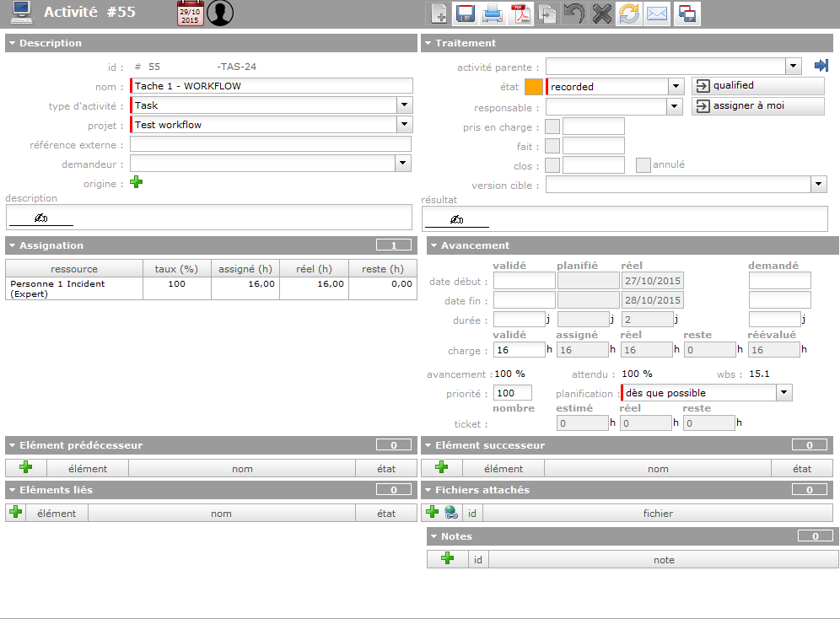Image resolution: width=840 pixels, height=619 pixels.
Task: Open the 'état' recorded dropdown
Action: point(676,86)
